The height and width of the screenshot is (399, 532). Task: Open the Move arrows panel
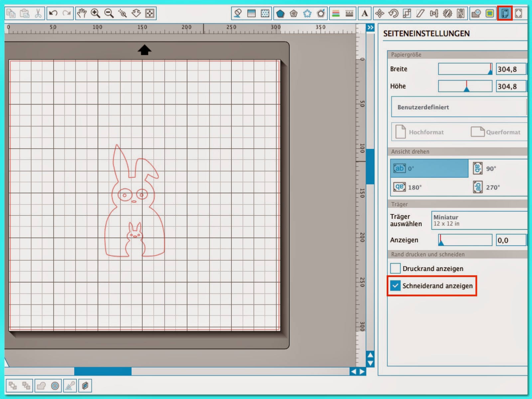point(380,13)
